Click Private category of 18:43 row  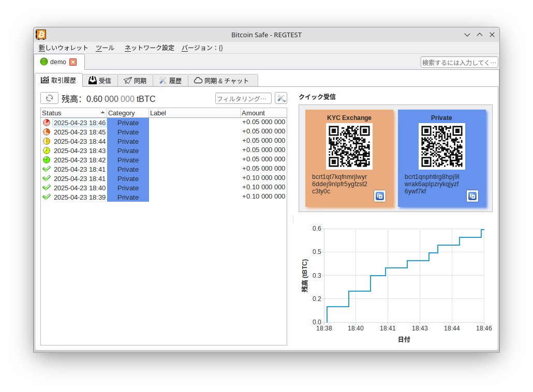pos(128,150)
